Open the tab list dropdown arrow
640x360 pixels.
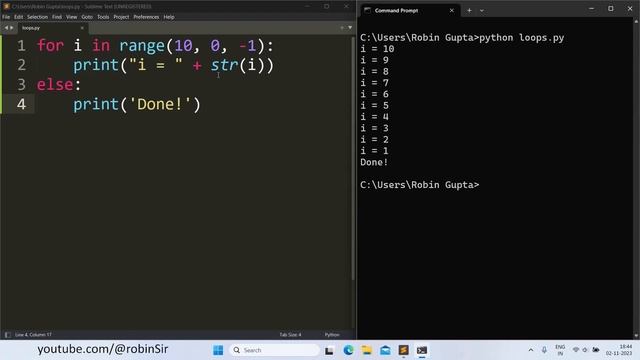click(350, 28)
